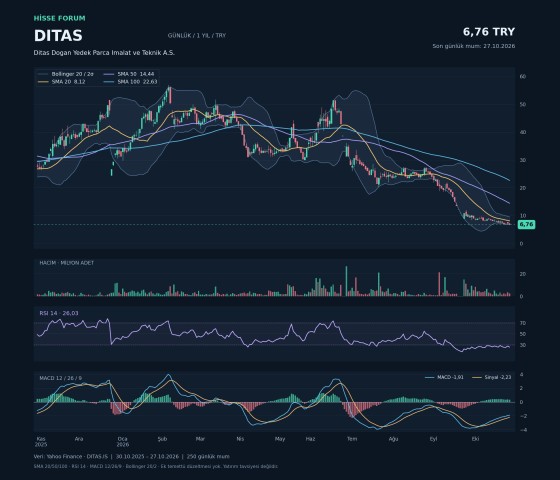Viewport: 560px width, 480px height.
Task: Click the RSI 14 · 26,03 panel label
Action: 59,313
